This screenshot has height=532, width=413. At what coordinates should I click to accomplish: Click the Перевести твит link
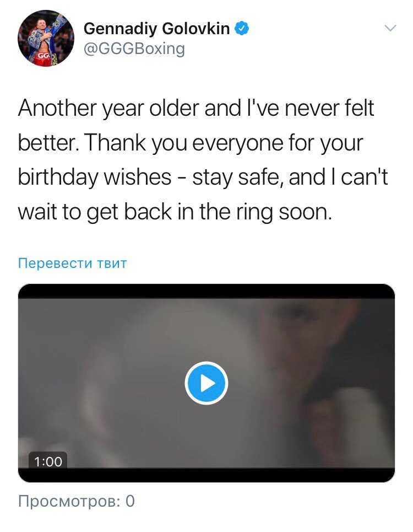(73, 263)
